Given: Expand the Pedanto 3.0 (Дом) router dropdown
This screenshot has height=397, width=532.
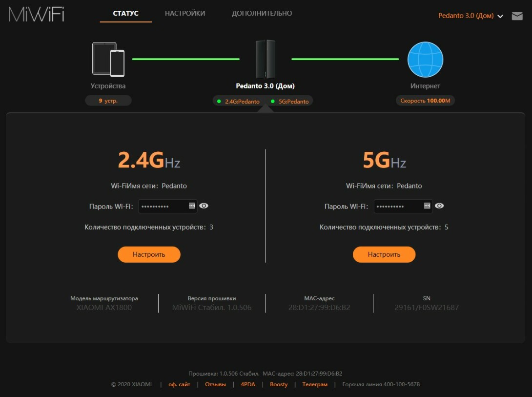Looking at the screenshot, I should (470, 16).
